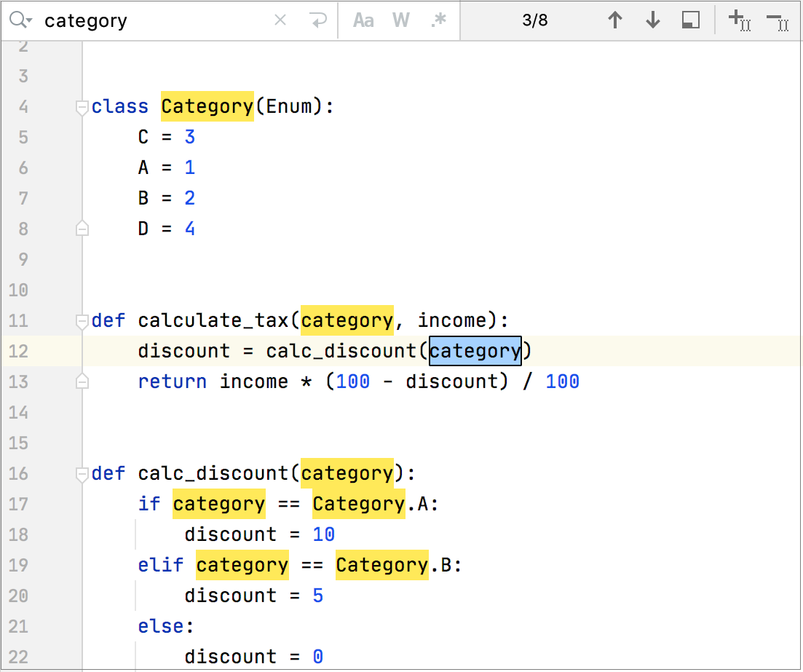Collapse the Category class fold arrow
Viewport: 803px width, 672px height.
[82, 106]
